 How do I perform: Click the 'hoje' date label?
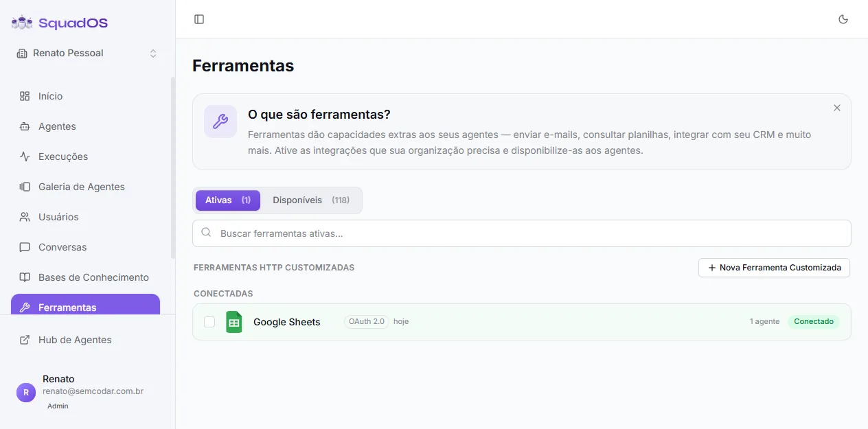401,321
